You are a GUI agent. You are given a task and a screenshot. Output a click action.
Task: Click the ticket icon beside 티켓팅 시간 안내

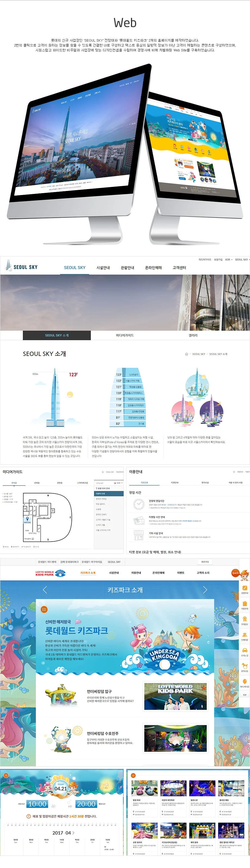[x=139, y=521]
